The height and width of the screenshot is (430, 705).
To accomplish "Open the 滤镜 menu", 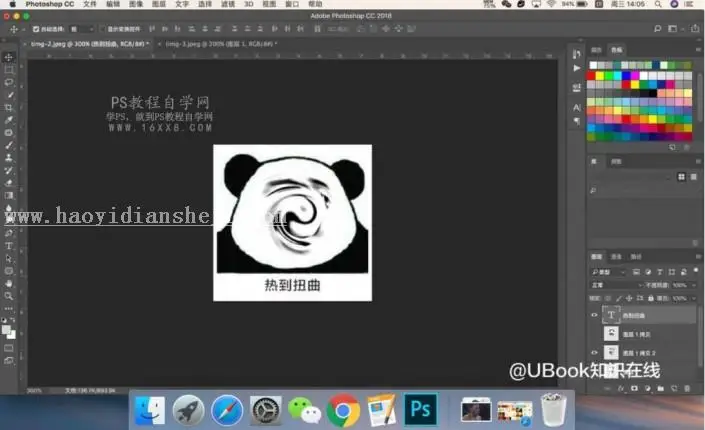I will point(228,4).
